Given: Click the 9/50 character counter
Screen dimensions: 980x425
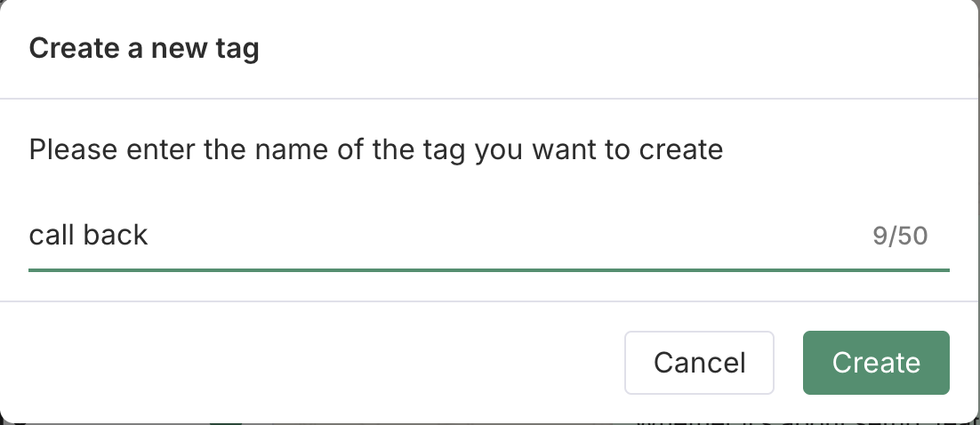Looking at the screenshot, I should pos(900,236).
